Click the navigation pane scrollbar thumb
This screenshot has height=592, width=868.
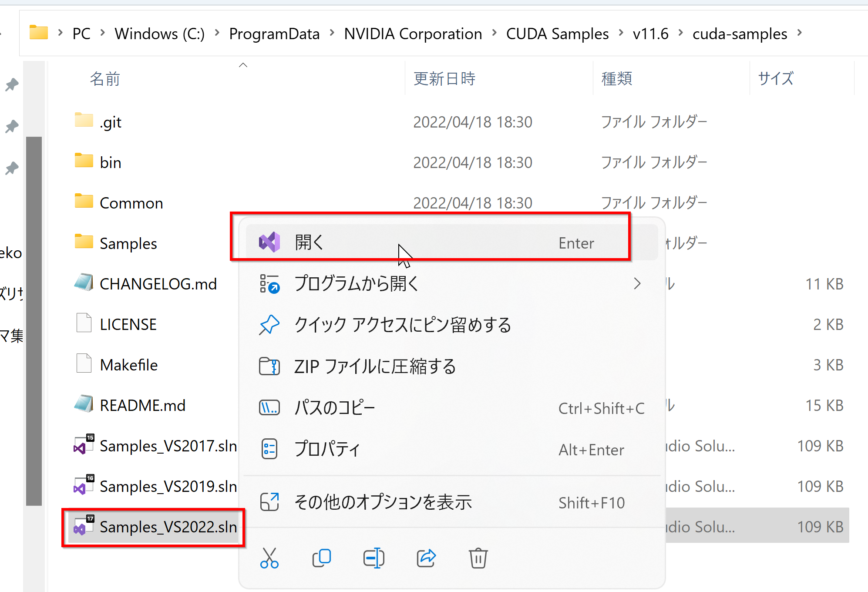point(34,321)
